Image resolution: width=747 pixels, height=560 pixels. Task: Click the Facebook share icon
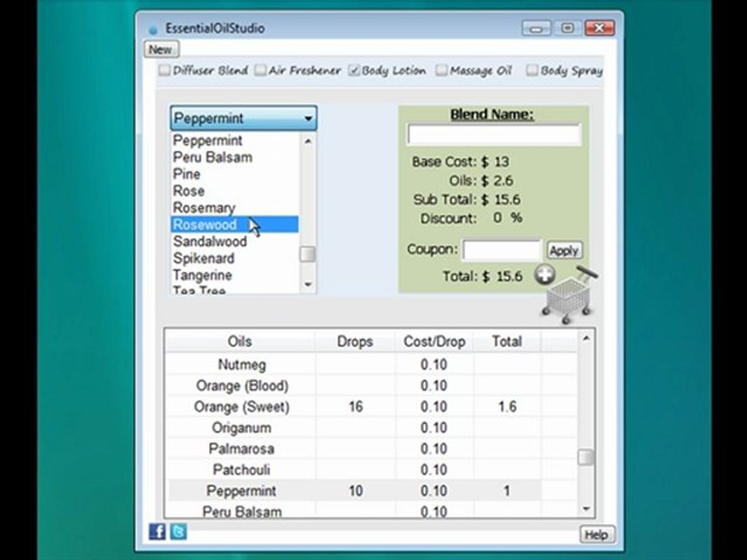point(157,531)
